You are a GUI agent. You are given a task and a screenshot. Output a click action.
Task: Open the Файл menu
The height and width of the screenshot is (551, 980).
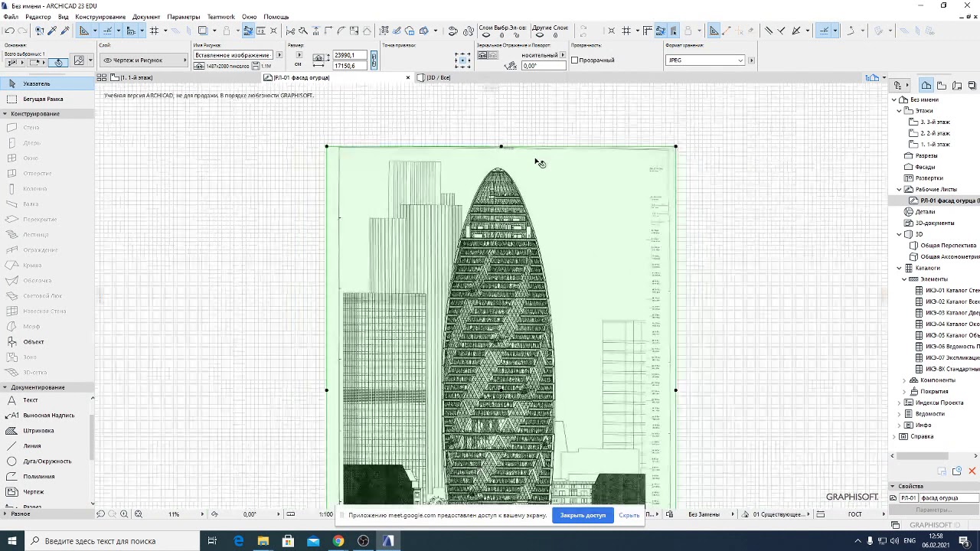pos(11,17)
